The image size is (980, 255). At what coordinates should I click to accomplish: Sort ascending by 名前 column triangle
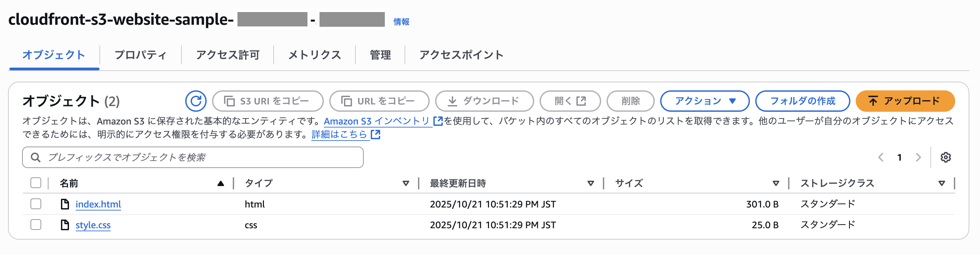point(221,183)
